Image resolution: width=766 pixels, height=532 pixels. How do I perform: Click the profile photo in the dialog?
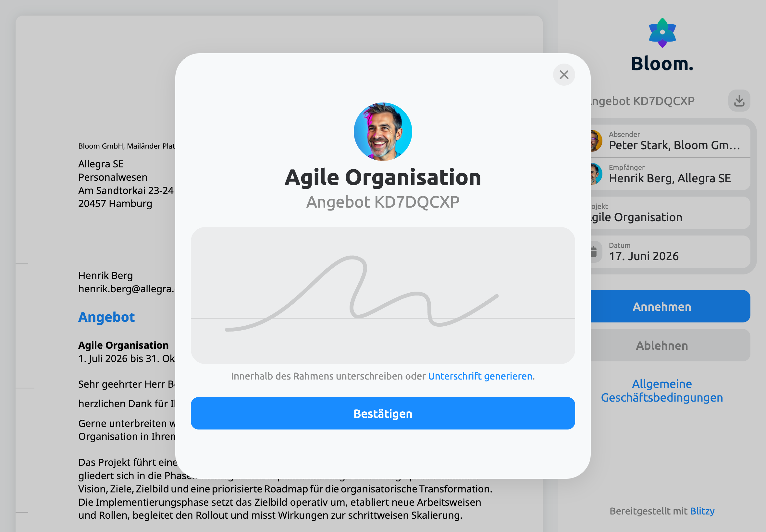point(382,132)
